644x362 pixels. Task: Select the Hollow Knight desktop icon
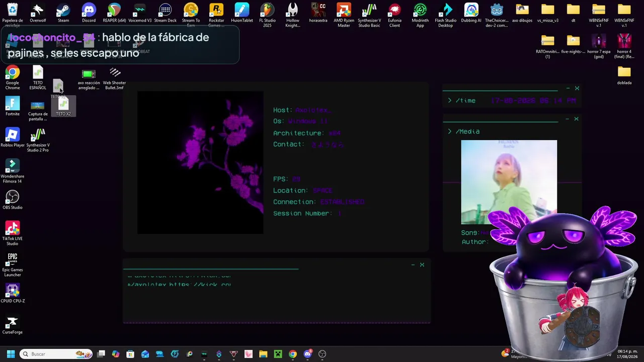pyautogui.click(x=293, y=14)
